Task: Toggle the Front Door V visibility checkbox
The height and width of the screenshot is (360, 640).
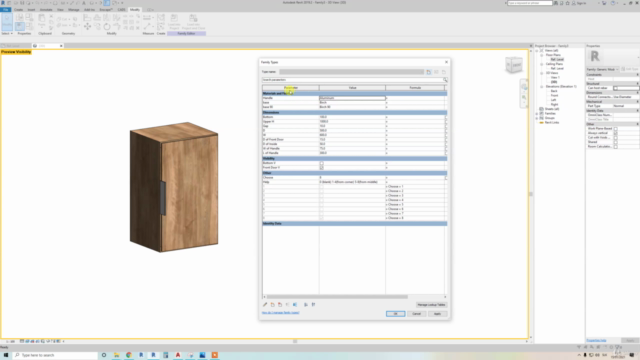Action: (322, 168)
